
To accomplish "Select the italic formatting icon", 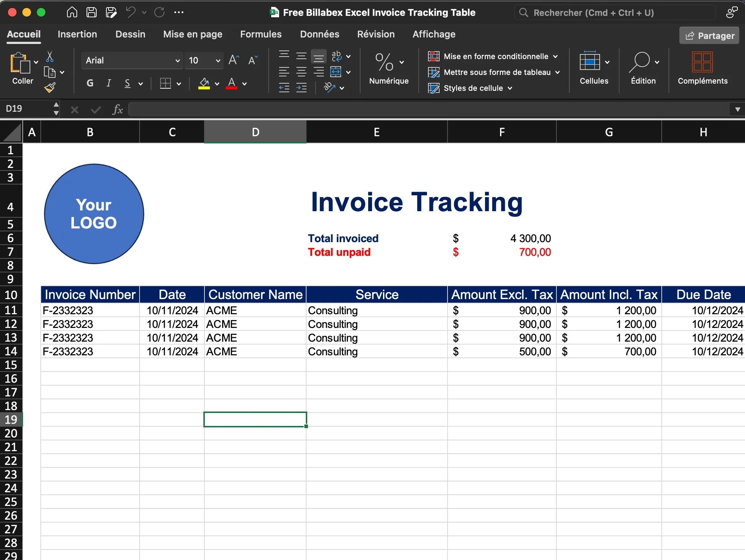I will click(109, 83).
